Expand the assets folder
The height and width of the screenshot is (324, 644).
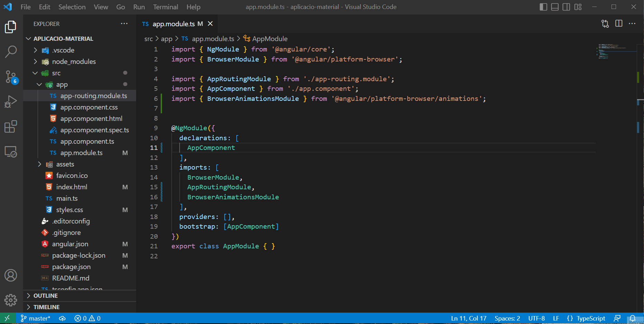(x=65, y=164)
